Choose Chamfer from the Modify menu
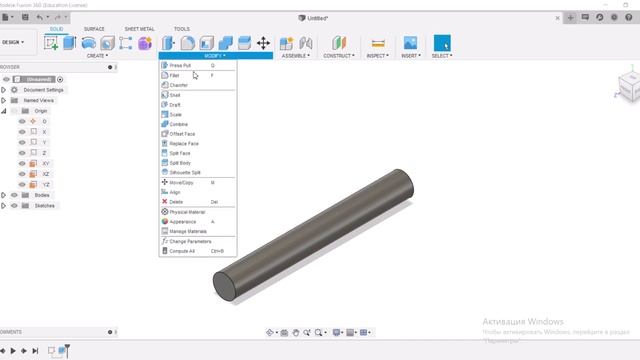Image resolution: width=640 pixels, height=360 pixels. point(198,85)
